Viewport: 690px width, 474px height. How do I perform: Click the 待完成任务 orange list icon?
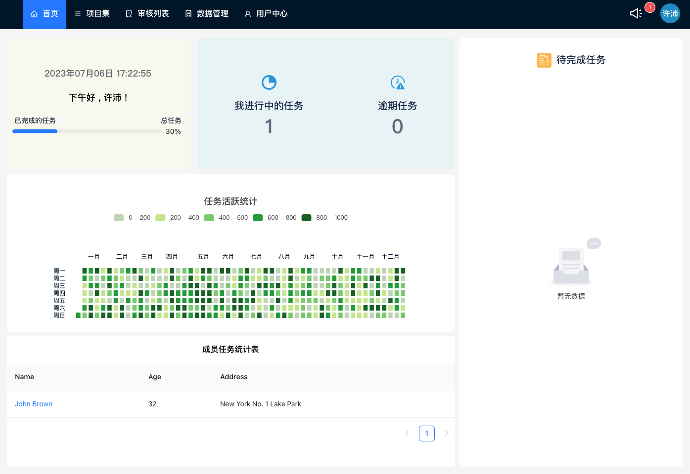544,60
